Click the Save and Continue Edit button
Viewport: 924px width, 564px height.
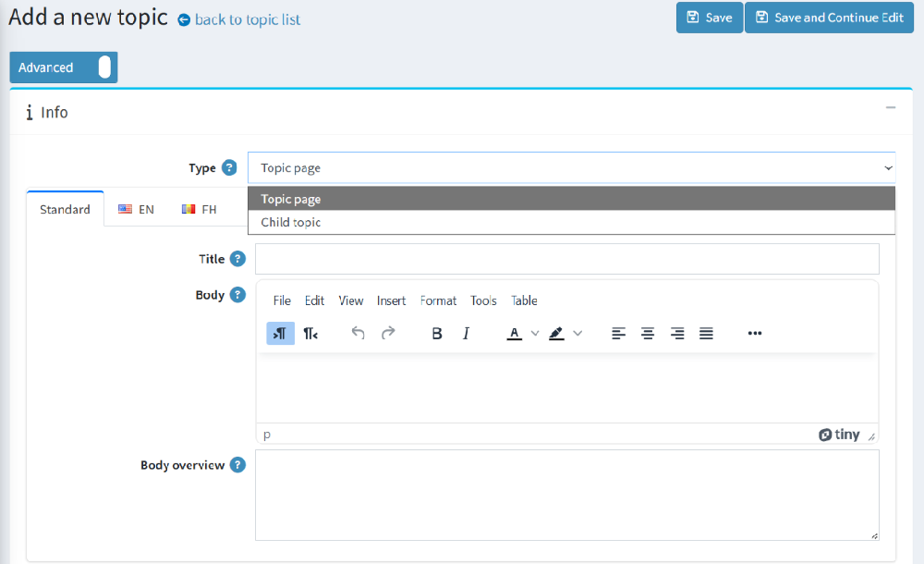[x=828, y=18]
